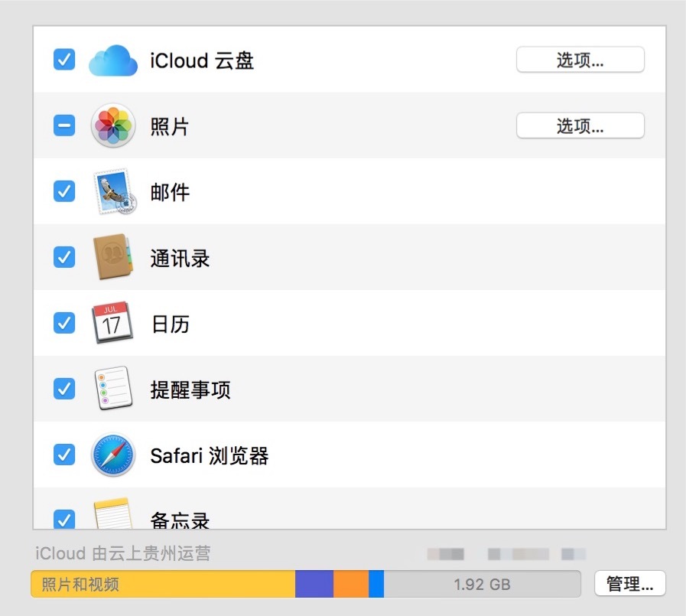
Task: Click the 备忘录 Notes pad icon
Action: (113, 513)
